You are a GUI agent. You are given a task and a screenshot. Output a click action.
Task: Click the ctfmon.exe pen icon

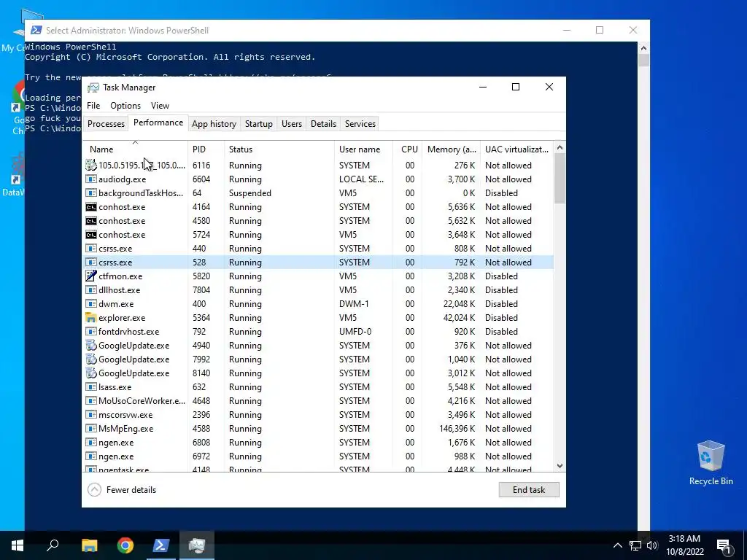[90, 276]
